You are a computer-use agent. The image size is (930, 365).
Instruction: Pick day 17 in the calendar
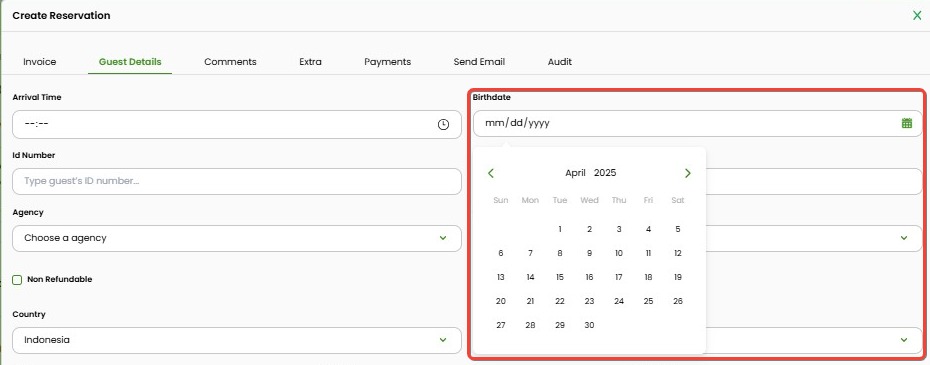tap(619, 277)
